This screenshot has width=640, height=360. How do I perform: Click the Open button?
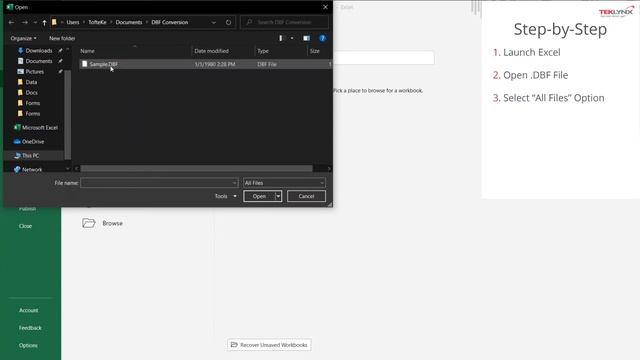259,196
